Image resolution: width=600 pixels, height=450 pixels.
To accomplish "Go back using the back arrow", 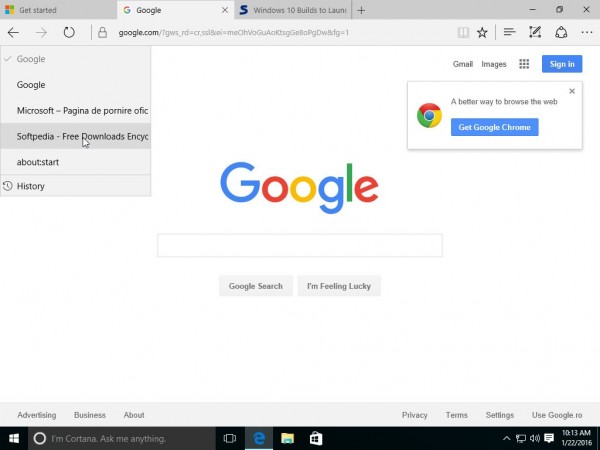I will pyautogui.click(x=13, y=33).
